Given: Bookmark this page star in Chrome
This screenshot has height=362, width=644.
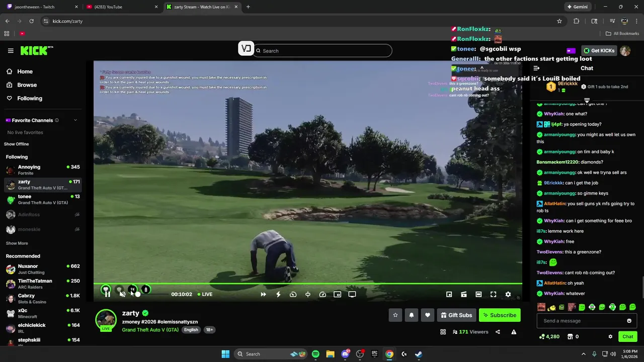Looking at the screenshot, I should (559, 21).
